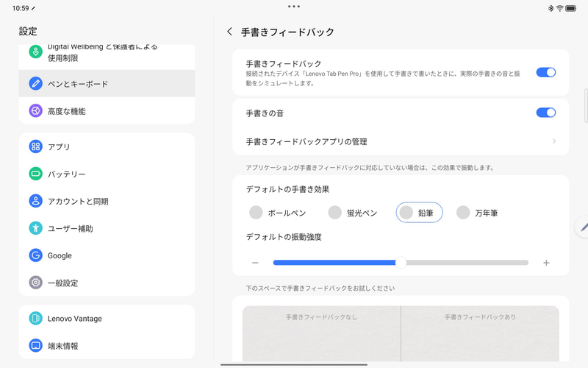Go to 高度な機能 settings
The width and height of the screenshot is (588, 368).
[x=107, y=111]
